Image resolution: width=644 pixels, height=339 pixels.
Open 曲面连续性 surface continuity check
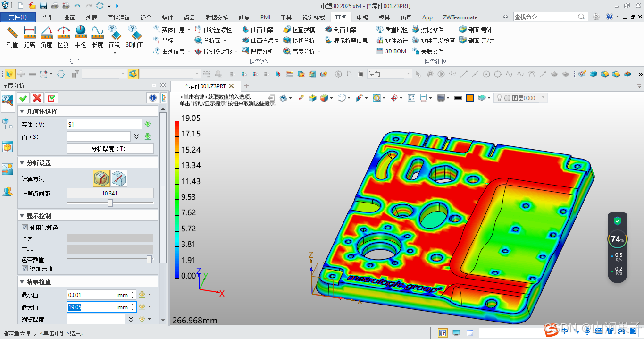tap(260, 41)
